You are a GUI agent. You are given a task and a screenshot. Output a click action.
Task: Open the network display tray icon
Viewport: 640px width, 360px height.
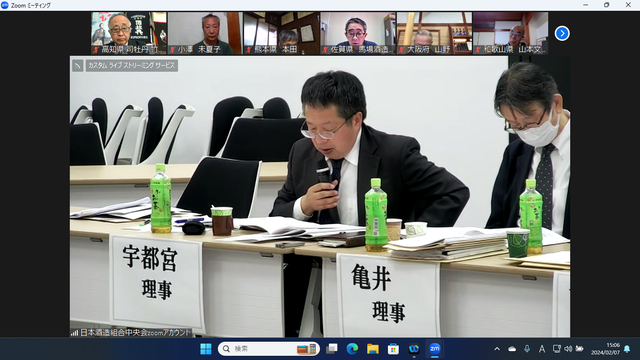pos(557,349)
